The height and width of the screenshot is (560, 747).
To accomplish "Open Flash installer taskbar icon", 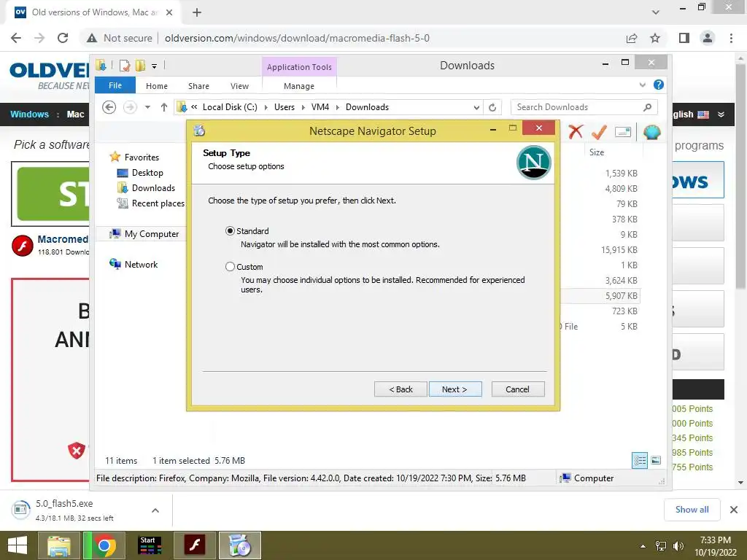I will (x=195, y=545).
